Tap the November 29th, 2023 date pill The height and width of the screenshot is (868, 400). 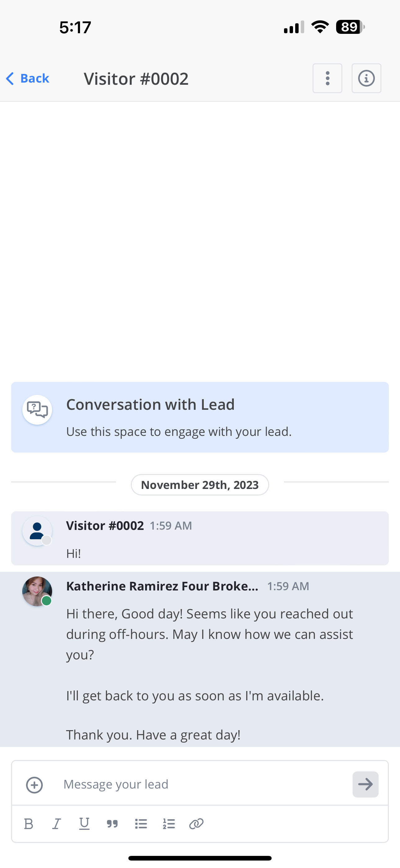[200, 485]
